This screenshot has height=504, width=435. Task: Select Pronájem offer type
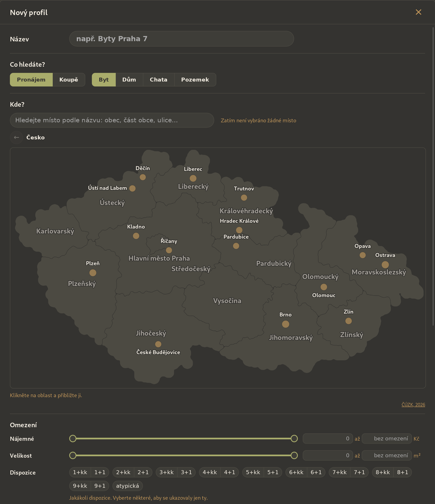pos(31,79)
